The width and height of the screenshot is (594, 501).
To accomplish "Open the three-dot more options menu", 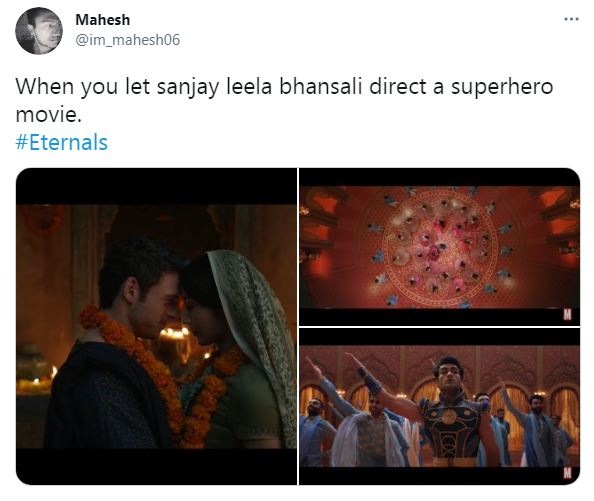I will (571, 19).
